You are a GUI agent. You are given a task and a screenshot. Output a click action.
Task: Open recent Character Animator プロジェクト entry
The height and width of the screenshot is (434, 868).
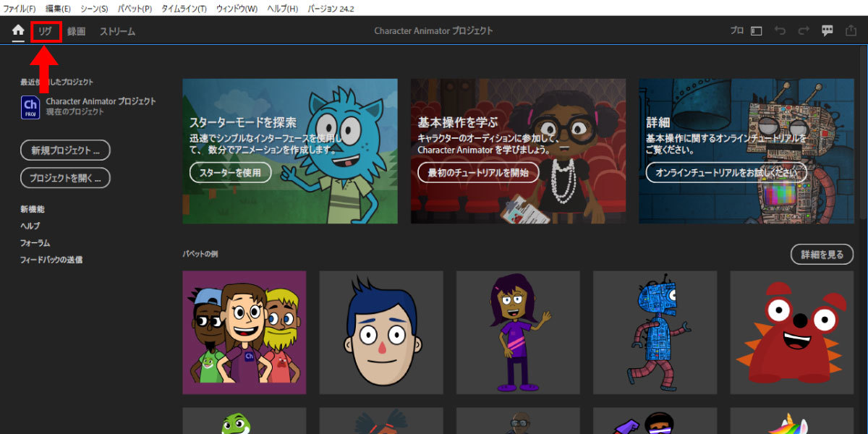click(x=101, y=106)
